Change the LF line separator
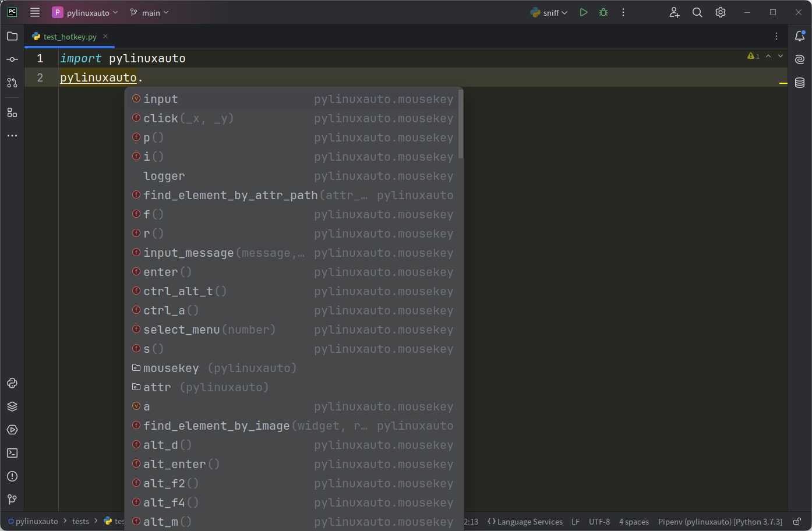Image resolution: width=812 pixels, height=531 pixels. click(x=576, y=522)
